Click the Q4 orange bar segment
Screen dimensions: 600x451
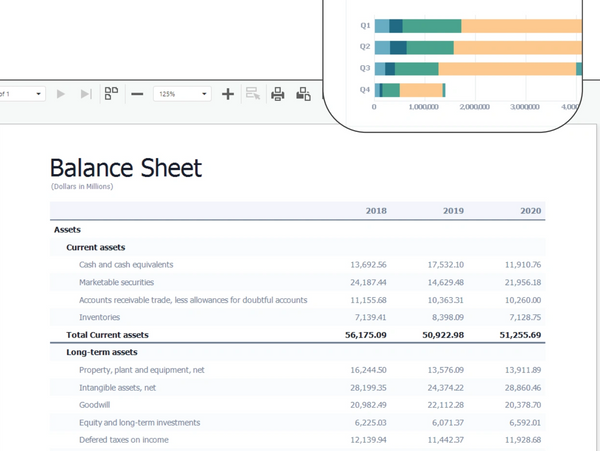[420, 90]
